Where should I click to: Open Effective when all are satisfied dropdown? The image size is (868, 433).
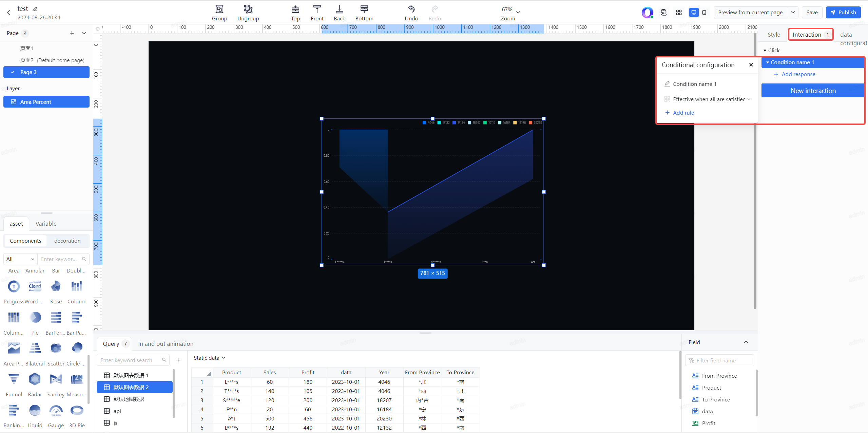[711, 99]
